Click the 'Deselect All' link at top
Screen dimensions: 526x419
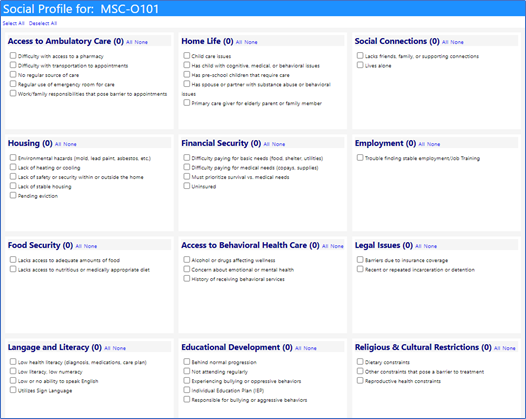[43, 23]
